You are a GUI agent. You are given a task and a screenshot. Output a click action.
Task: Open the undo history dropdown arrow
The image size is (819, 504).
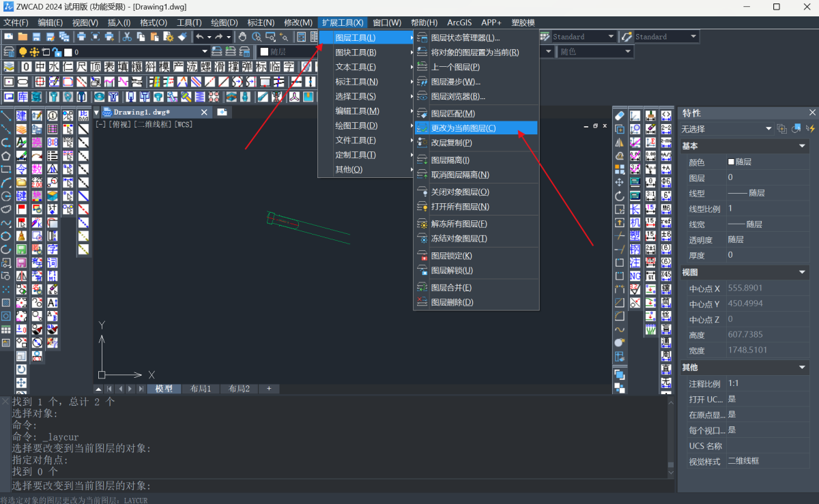point(208,37)
